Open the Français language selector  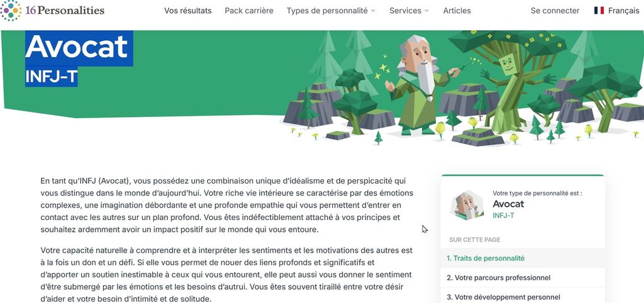[616, 11]
